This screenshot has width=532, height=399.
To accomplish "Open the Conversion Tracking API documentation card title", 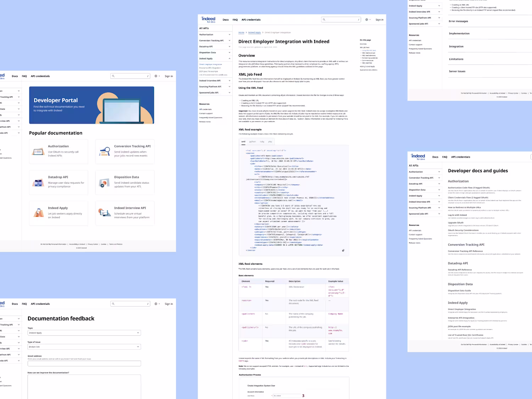I will tap(132, 146).
